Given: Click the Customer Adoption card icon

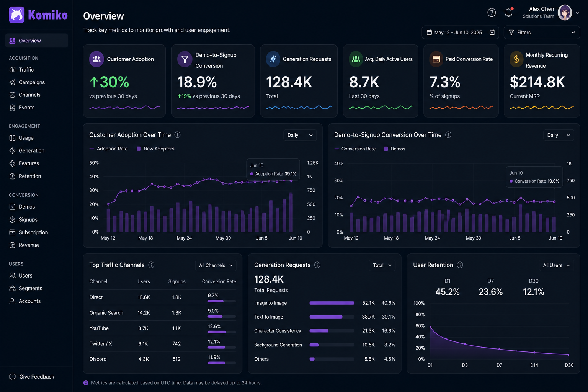Looking at the screenshot, I should coord(96,59).
